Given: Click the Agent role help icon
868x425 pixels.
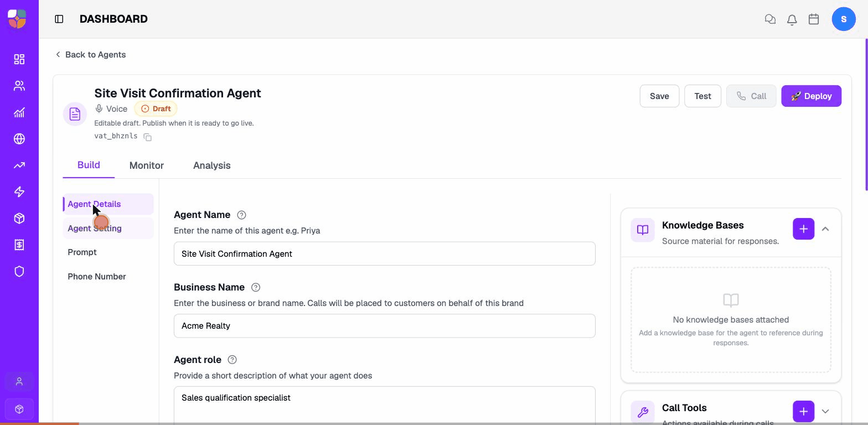Looking at the screenshot, I should pos(232,360).
